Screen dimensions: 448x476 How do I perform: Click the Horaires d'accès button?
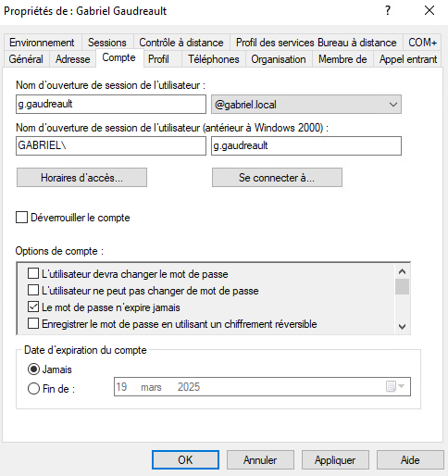[x=81, y=178]
